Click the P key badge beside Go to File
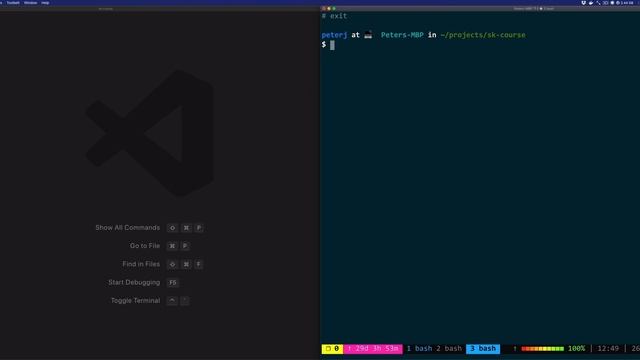 pos(185,246)
